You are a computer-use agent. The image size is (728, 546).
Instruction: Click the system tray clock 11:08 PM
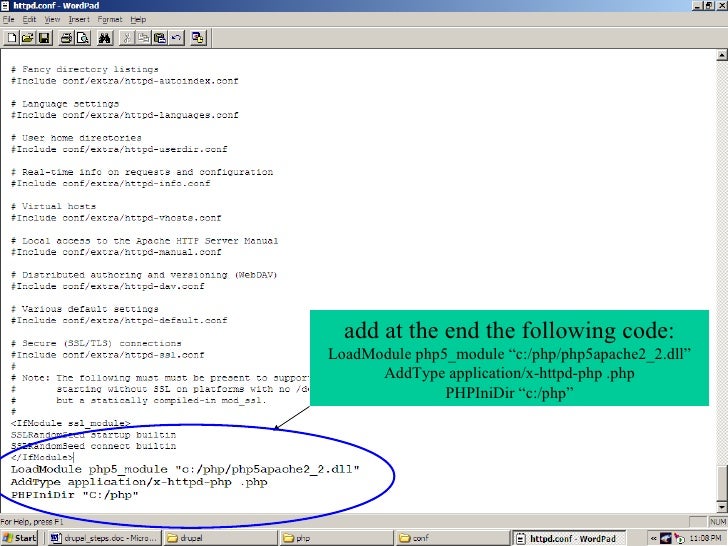(705, 539)
